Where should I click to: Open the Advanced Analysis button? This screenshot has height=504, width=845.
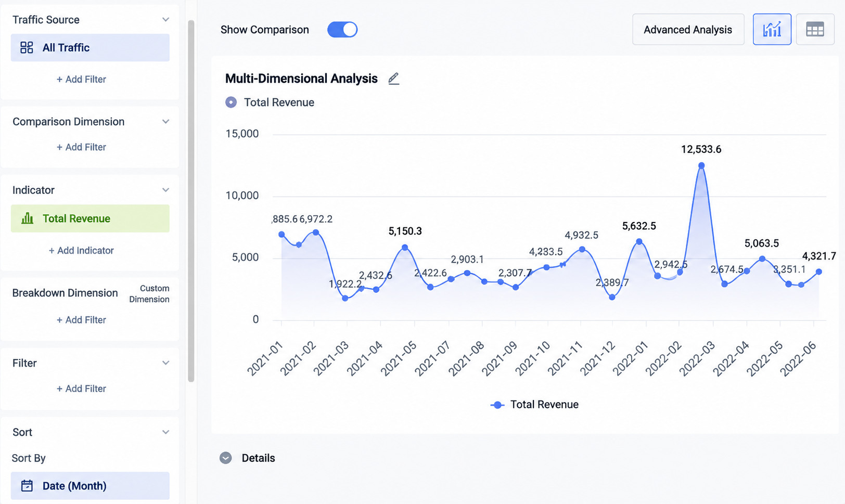[688, 30]
